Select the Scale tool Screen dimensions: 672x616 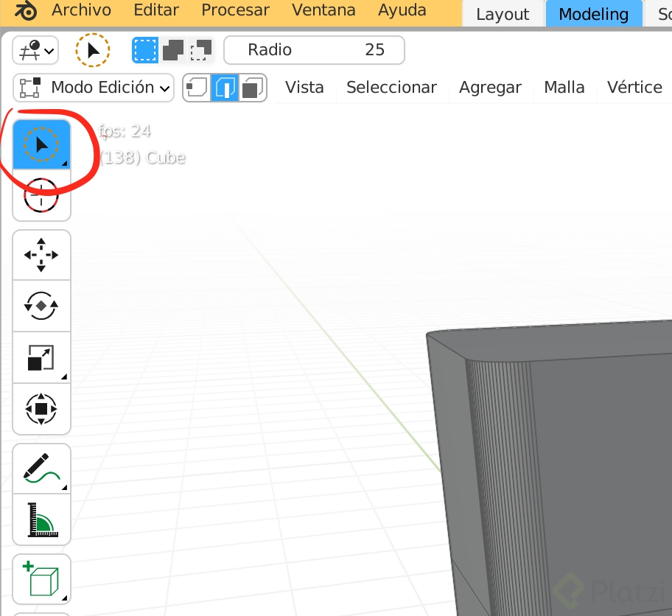pyautogui.click(x=41, y=357)
